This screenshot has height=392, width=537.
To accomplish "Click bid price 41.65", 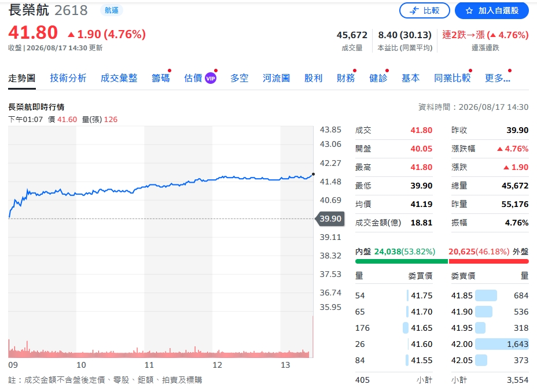I will point(422,328).
